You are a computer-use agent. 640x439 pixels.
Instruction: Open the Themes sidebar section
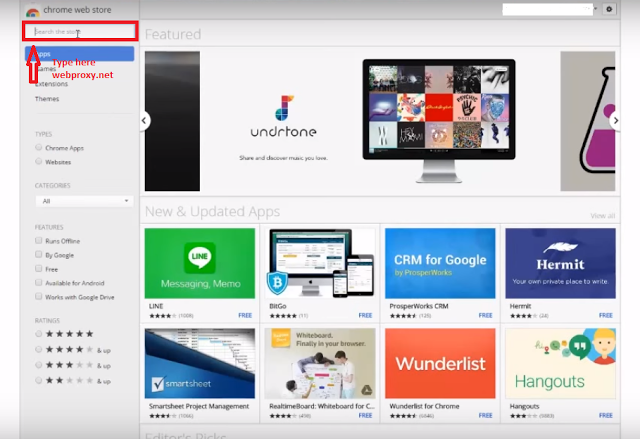(x=47, y=99)
